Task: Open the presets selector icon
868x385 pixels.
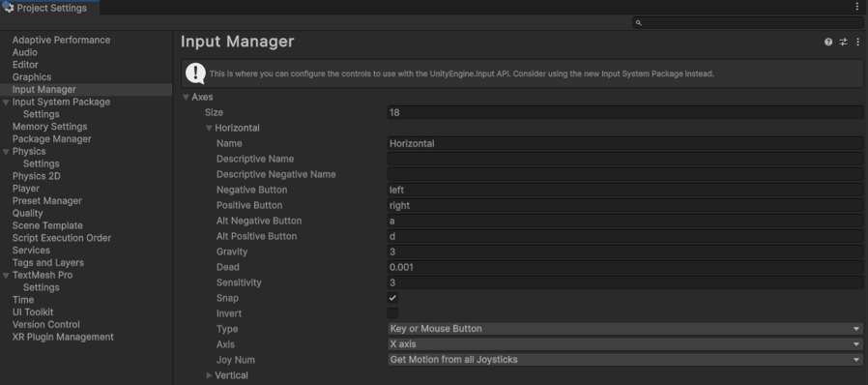Action: (843, 43)
